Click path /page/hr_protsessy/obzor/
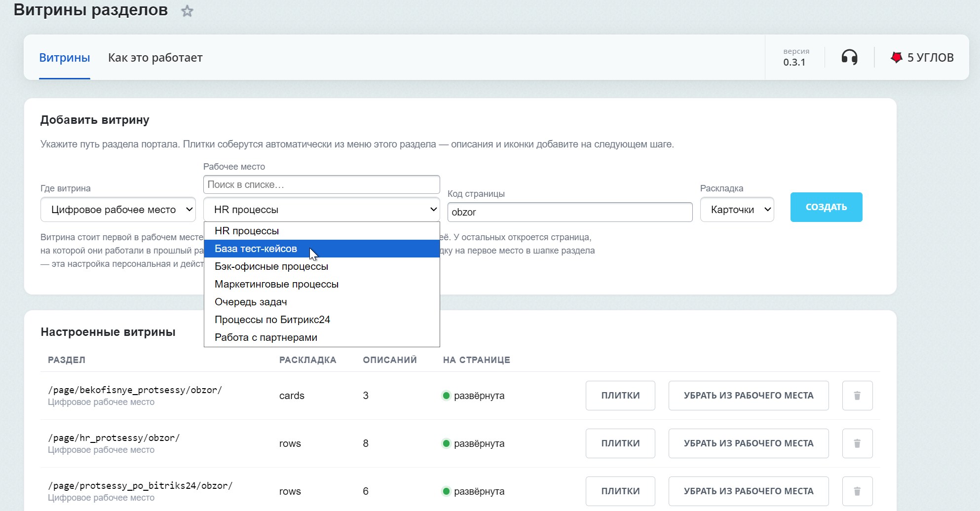Image resolution: width=980 pixels, height=511 pixels. [113, 438]
